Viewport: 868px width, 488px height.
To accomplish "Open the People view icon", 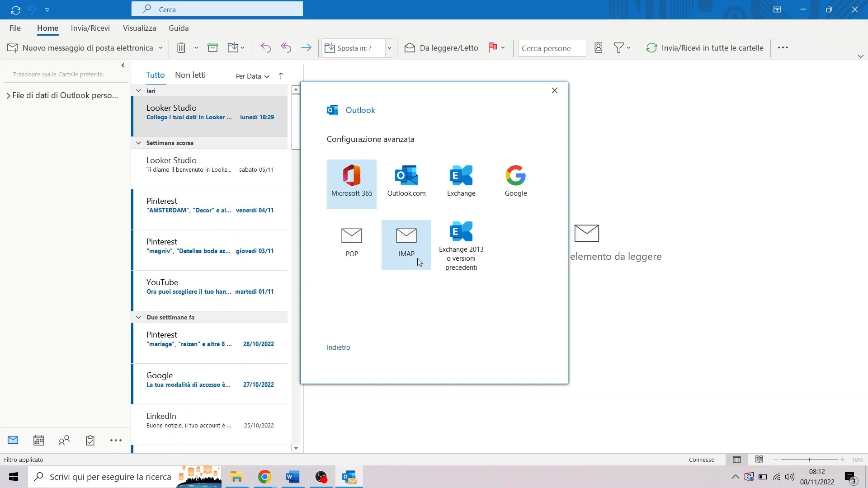I will pyautogui.click(x=64, y=440).
